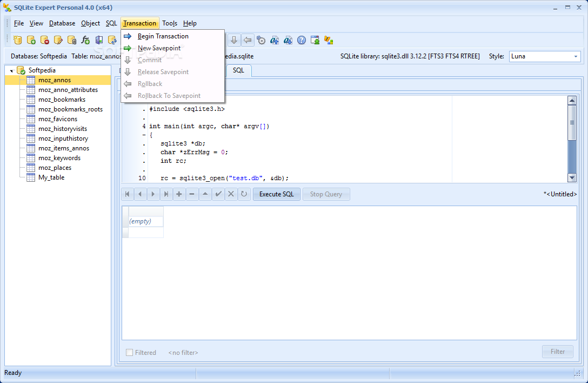Click the up triangle edit record button

[x=205, y=194]
